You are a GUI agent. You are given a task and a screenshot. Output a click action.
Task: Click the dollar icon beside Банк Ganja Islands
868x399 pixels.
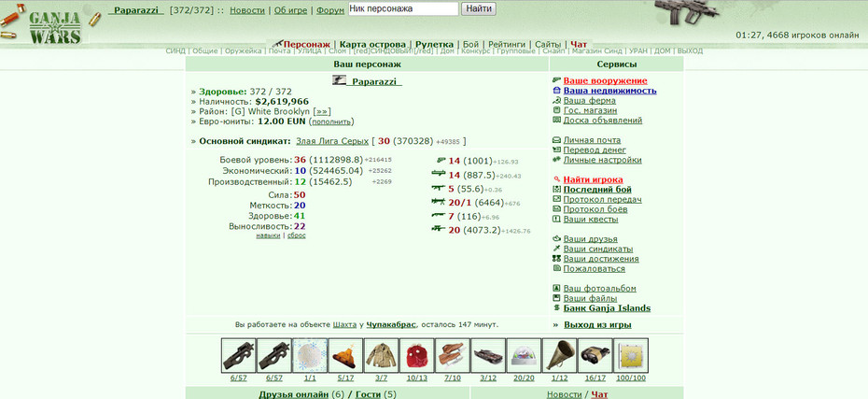557,308
